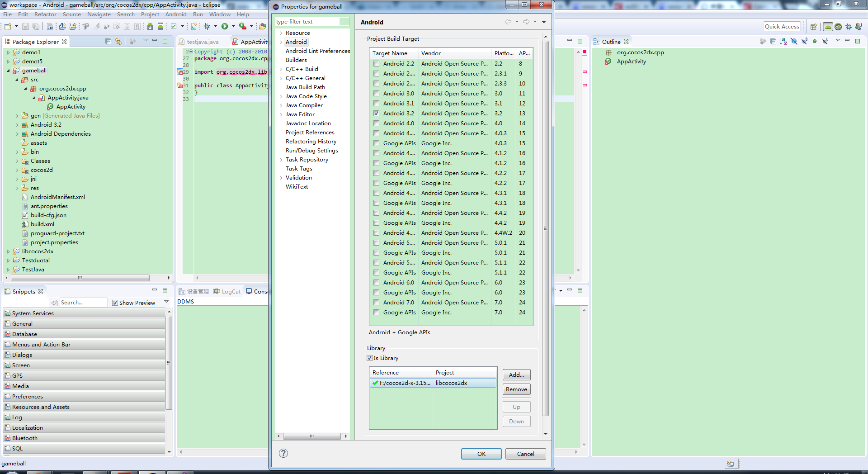Click the alphabetical Sort icon in Outline
This screenshot has width=868, height=474.
[x=783, y=41]
